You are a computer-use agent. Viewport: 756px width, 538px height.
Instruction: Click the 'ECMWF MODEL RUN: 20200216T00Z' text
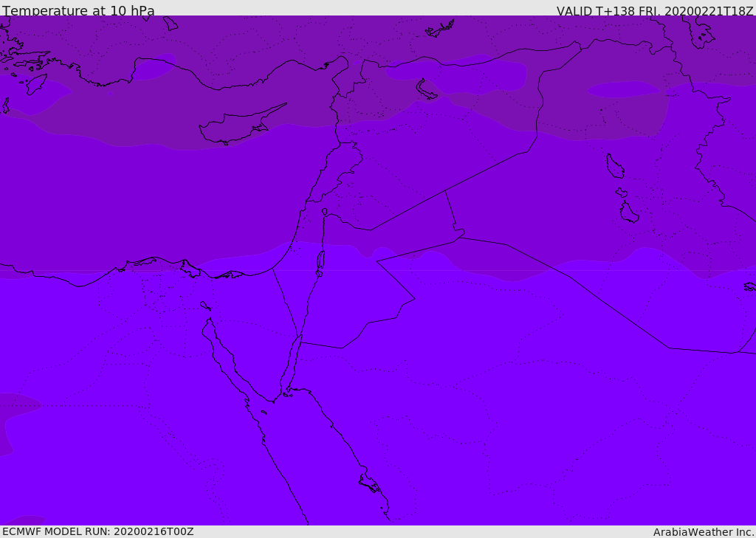98,531
